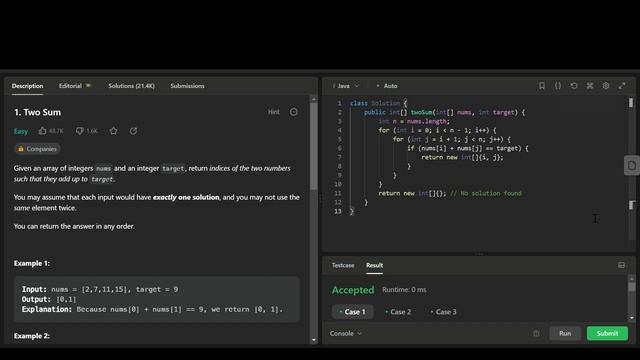The height and width of the screenshot is (360, 640).
Task: Submit the solution
Action: (607, 333)
